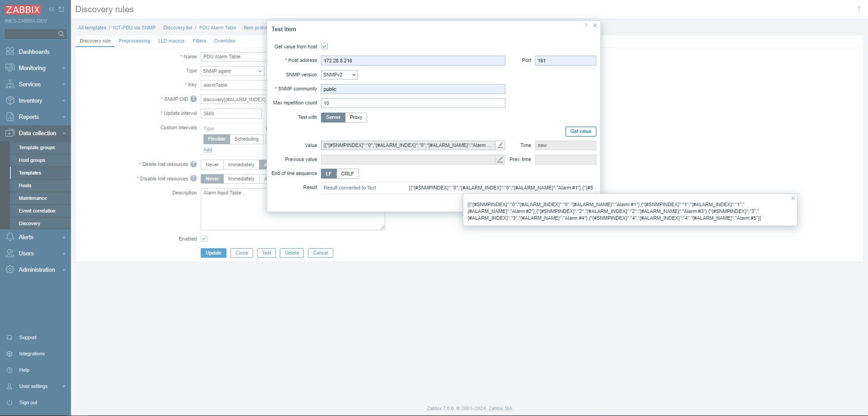The width and height of the screenshot is (868, 416).
Task: Click the Administration gear icon
Action: 10,269
